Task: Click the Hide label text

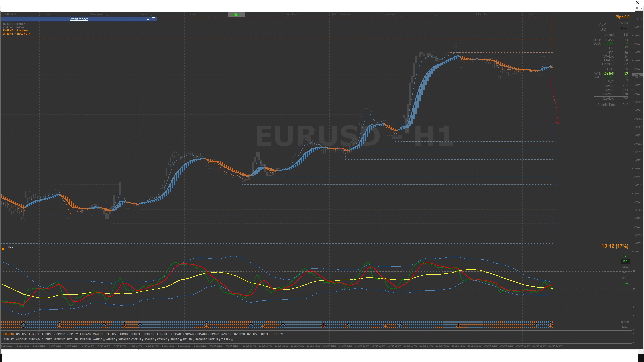Action: pos(11,247)
